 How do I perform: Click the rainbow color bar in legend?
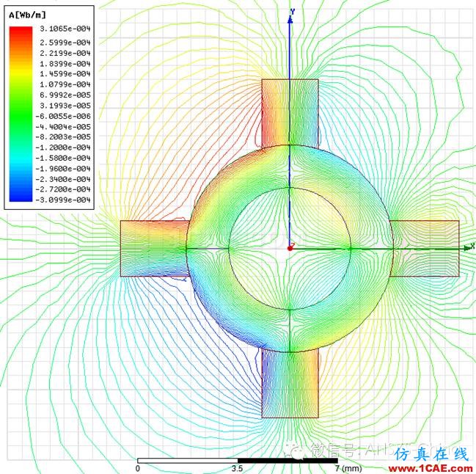(21, 114)
